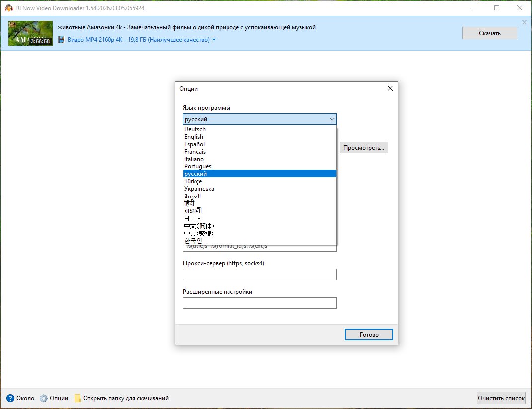Pick Українська language option
532x409 pixels.
tap(199, 189)
